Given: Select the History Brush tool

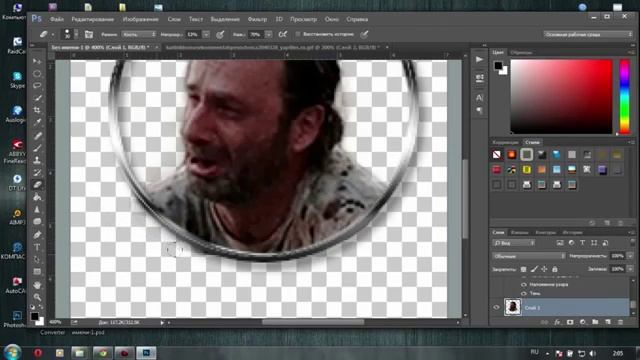Looking at the screenshot, I should point(37,172).
